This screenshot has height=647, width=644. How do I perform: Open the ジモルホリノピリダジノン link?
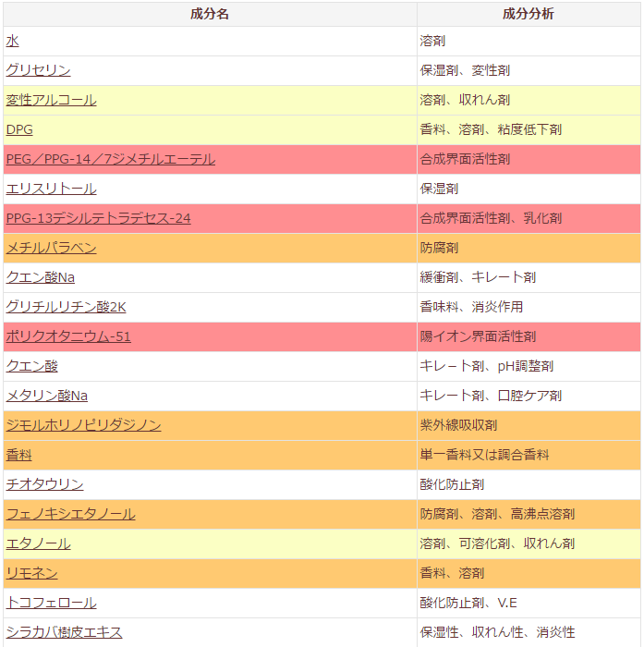(83, 425)
